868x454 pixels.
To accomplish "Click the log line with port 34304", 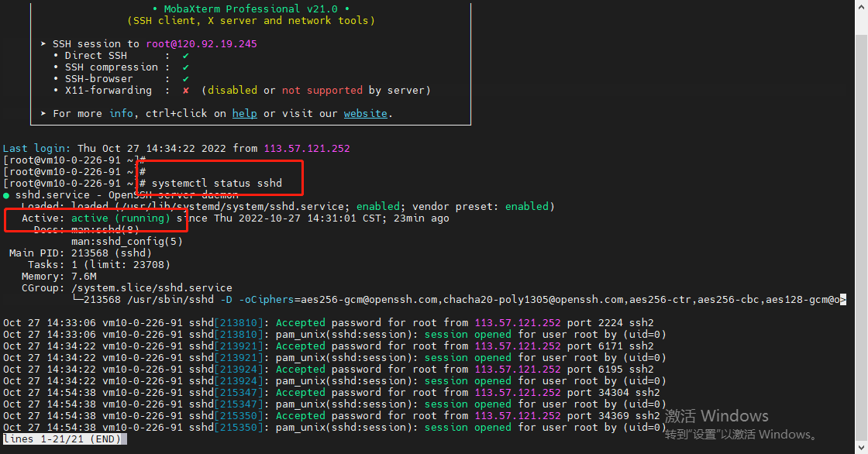I will coord(332,393).
